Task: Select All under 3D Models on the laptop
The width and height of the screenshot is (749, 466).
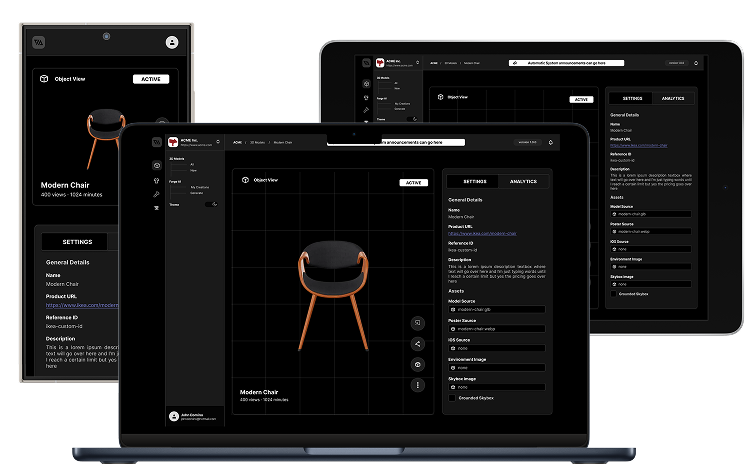Action: click(192, 164)
